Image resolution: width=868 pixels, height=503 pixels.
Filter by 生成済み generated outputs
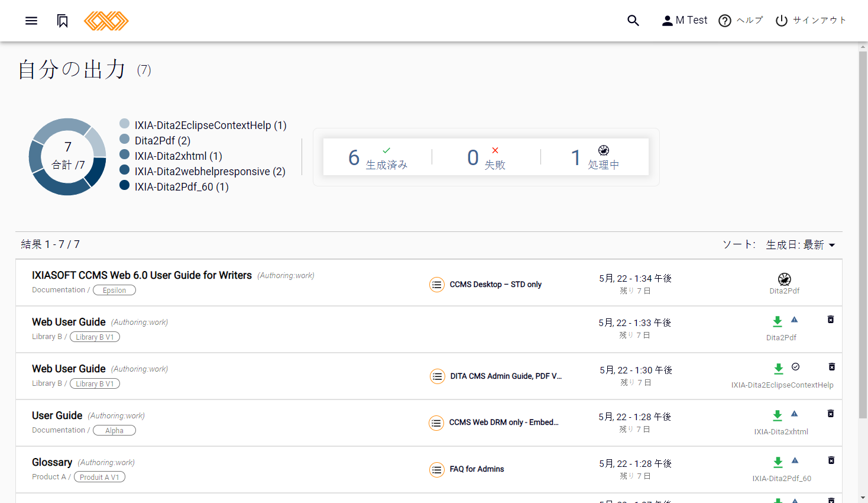[377, 157]
